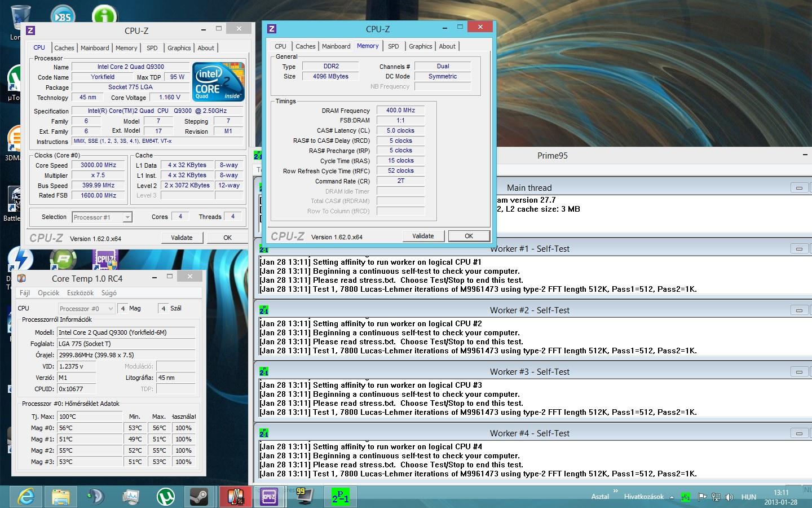
Task: Open File Explorer from the taskbar
Action: click(x=61, y=497)
